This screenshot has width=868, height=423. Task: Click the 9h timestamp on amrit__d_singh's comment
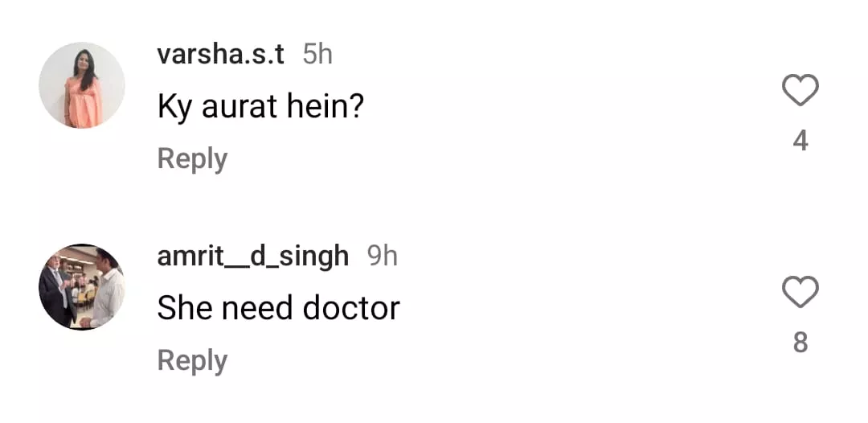point(383,257)
